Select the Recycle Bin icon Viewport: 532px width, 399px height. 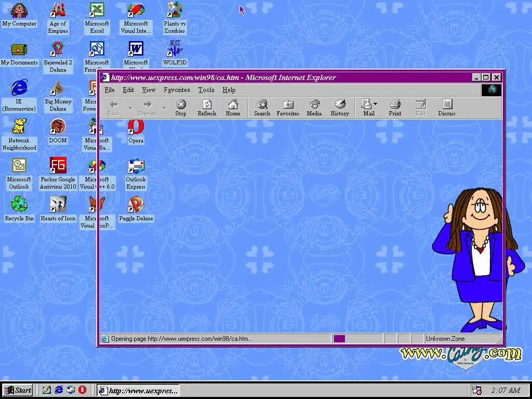(x=19, y=210)
